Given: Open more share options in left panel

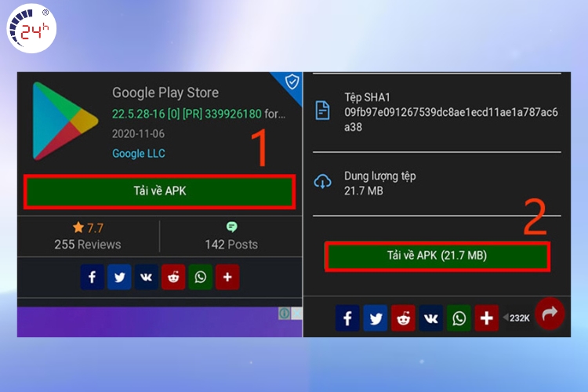Looking at the screenshot, I should click(227, 277).
